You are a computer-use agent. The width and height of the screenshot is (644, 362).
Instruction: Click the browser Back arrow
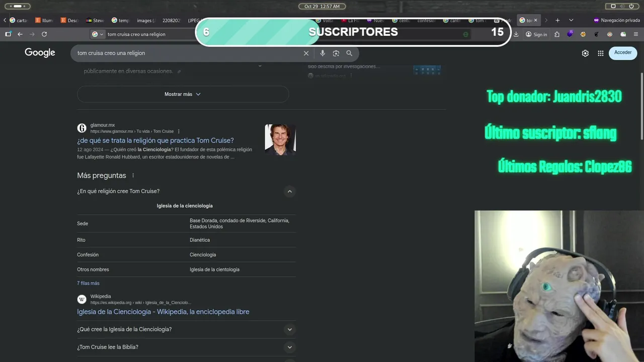[20, 34]
